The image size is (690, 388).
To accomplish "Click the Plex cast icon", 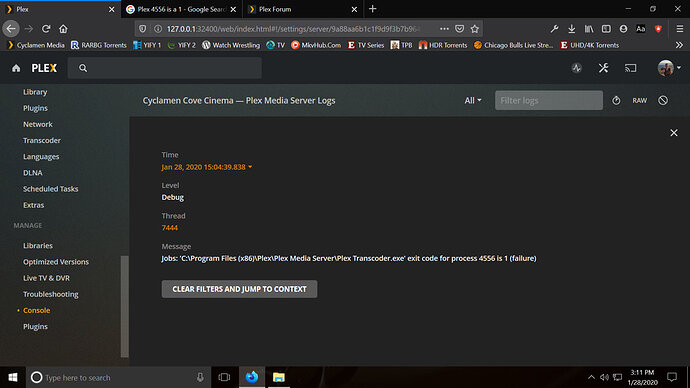I will pos(631,68).
